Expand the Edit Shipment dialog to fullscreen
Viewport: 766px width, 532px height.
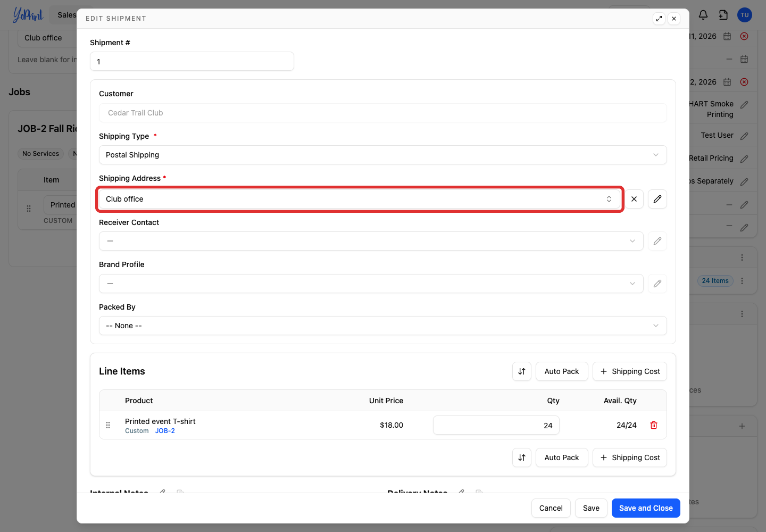659,19
